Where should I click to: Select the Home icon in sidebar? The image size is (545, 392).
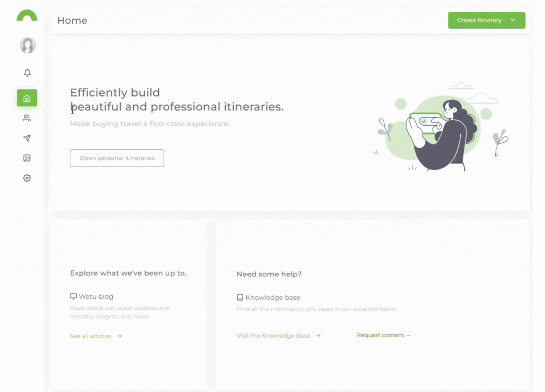coord(27,98)
